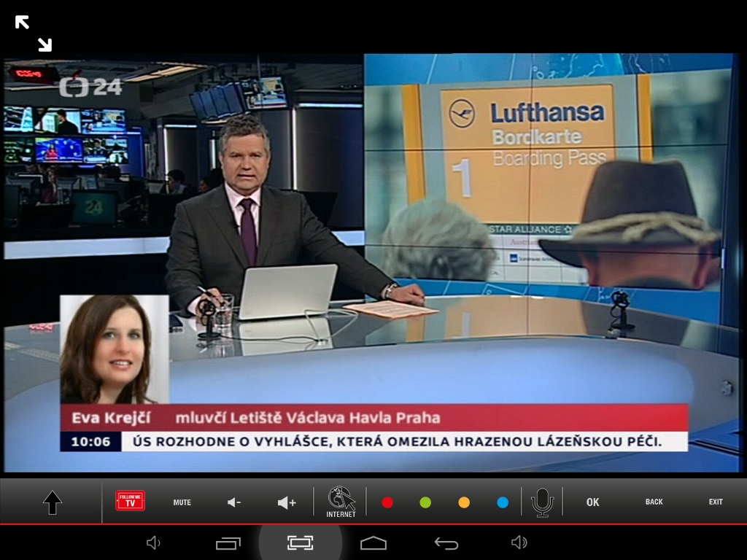Viewport: 747px width, 560px height.
Task: Mute the TV sound
Action: 182,502
